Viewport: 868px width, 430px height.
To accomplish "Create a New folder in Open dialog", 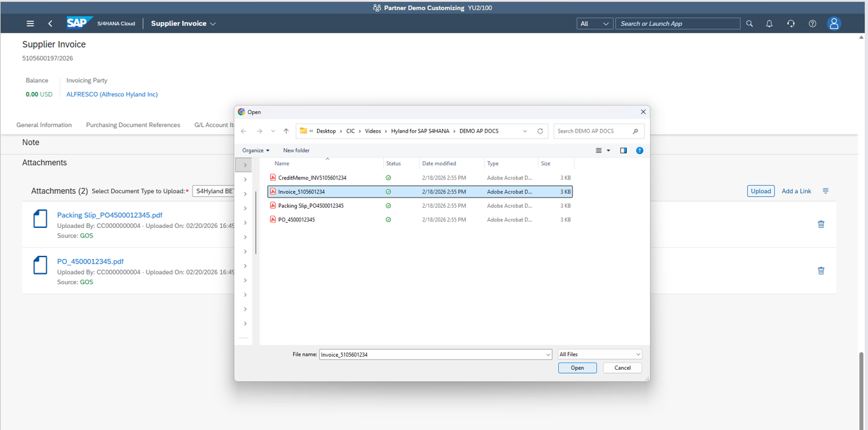I will point(296,150).
